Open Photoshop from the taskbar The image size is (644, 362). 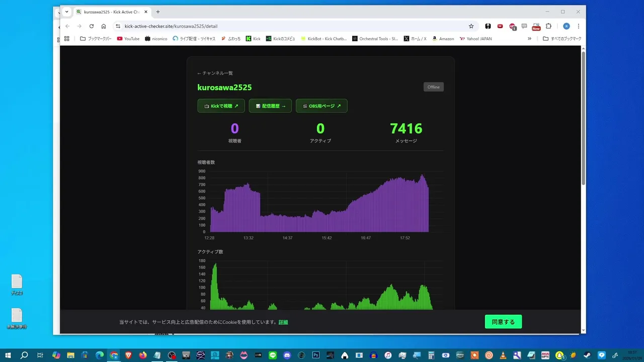316,355
